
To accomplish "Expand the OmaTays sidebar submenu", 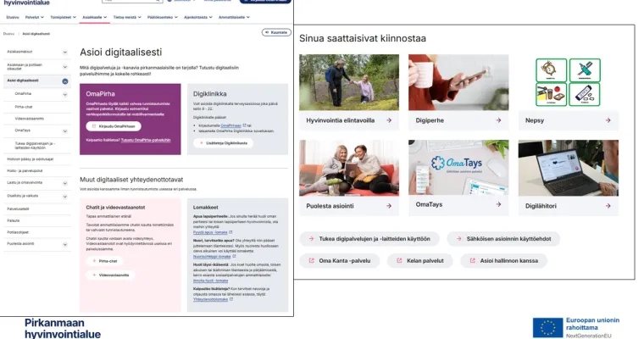I will [65, 131].
